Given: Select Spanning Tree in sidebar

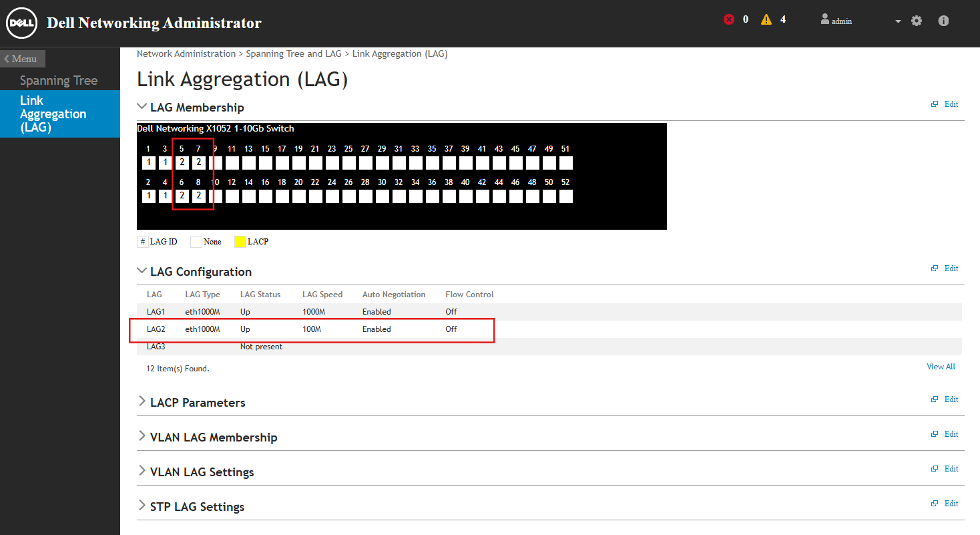Looking at the screenshot, I should point(59,80).
